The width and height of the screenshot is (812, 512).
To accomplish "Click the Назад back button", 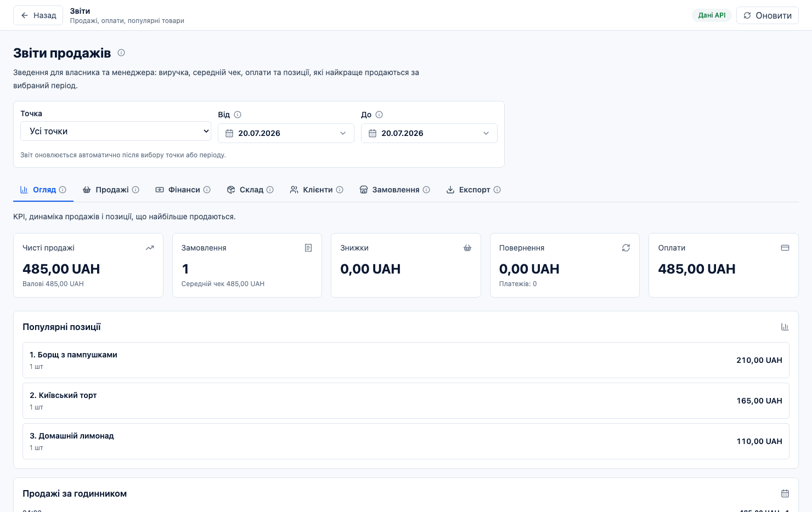I will (38, 15).
